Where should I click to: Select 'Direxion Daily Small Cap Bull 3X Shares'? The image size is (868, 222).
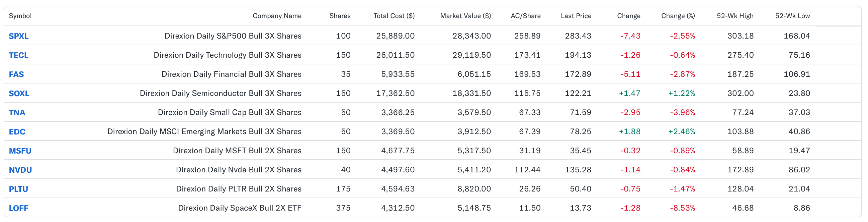[x=230, y=113]
